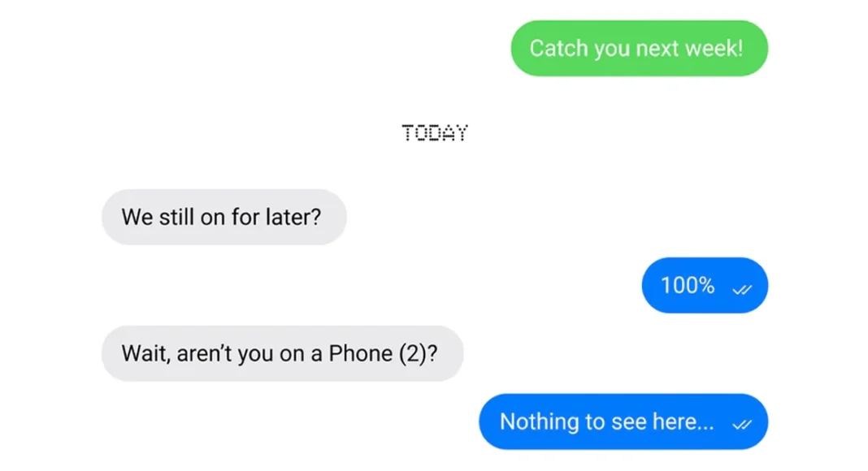868x471 pixels.
Task: Select the 'Wait, aren't you on a Phone (2)?' message
Action: coord(282,353)
